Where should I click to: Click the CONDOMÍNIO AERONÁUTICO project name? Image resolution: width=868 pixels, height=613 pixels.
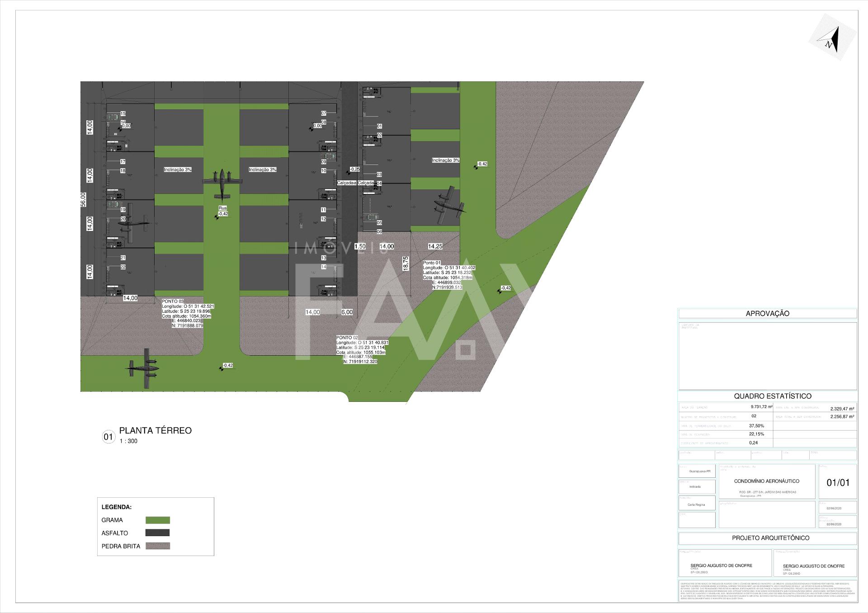[767, 481]
